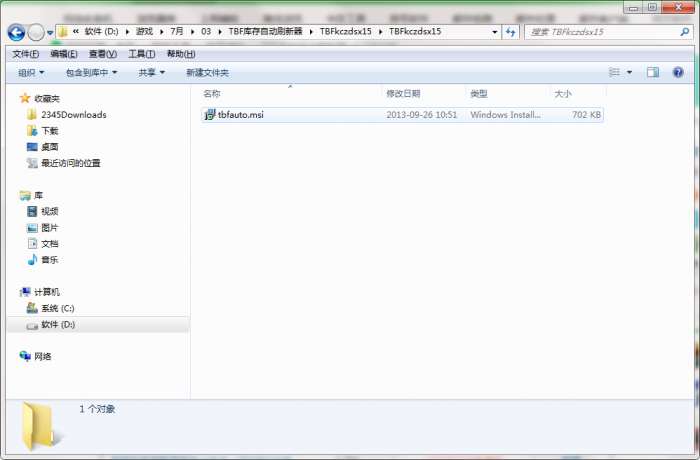Open 2345Downloads favorite folder

tap(74, 115)
